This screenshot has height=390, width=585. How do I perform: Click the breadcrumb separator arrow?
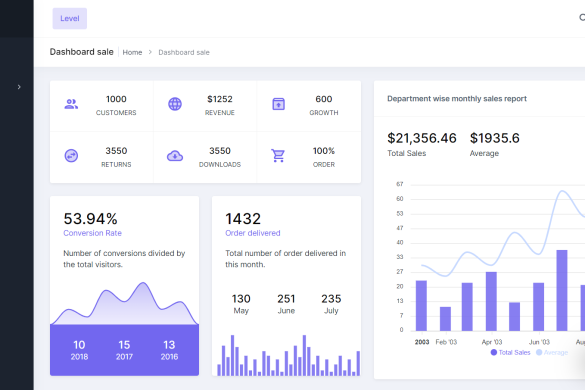pyautogui.click(x=150, y=52)
